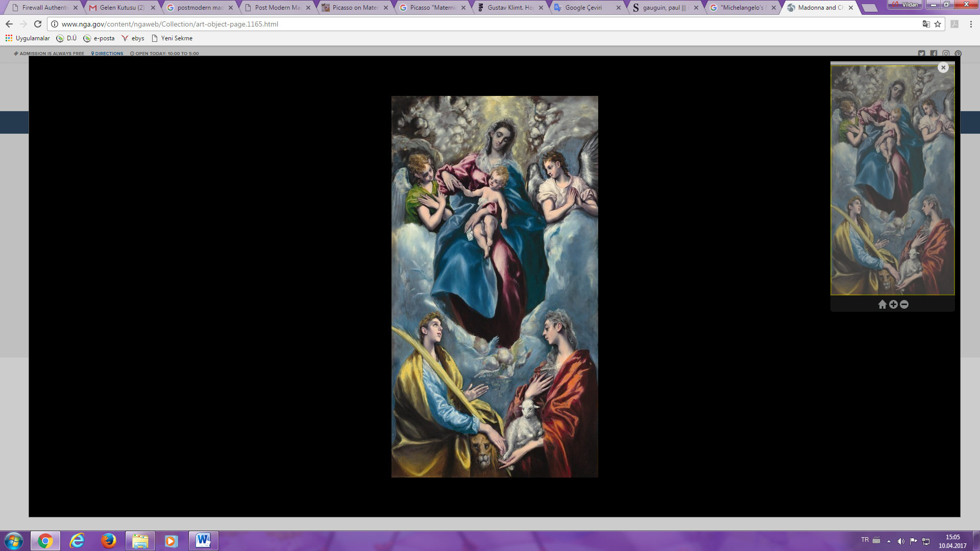
Task: Open the ebys bookmark
Action: pyautogui.click(x=133, y=38)
